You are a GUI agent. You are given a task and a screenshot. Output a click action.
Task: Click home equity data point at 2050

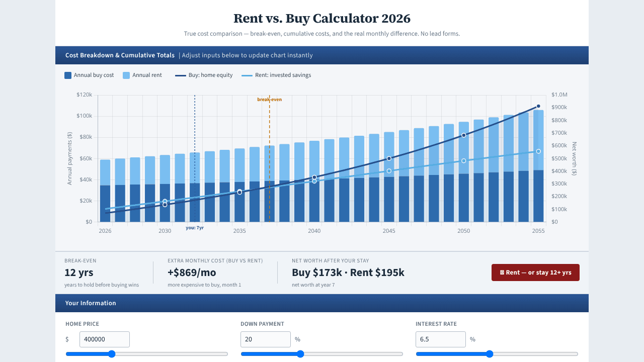pyautogui.click(x=464, y=135)
